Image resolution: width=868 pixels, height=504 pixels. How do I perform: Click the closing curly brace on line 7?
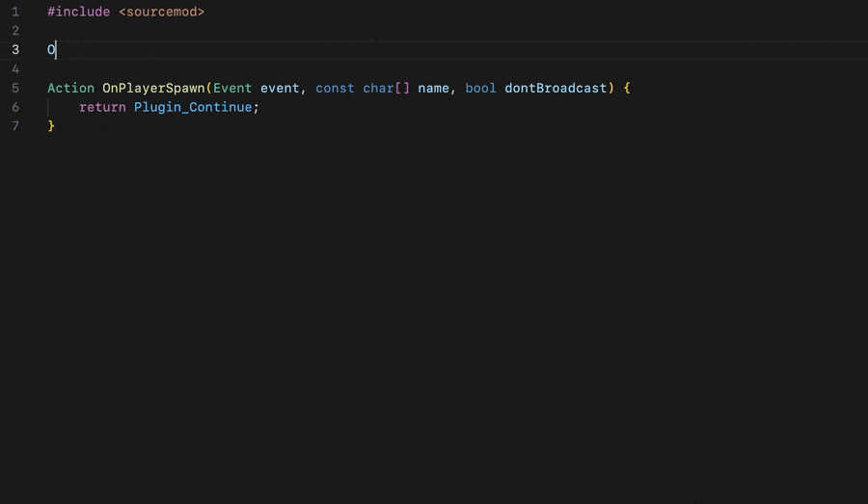tap(51, 126)
